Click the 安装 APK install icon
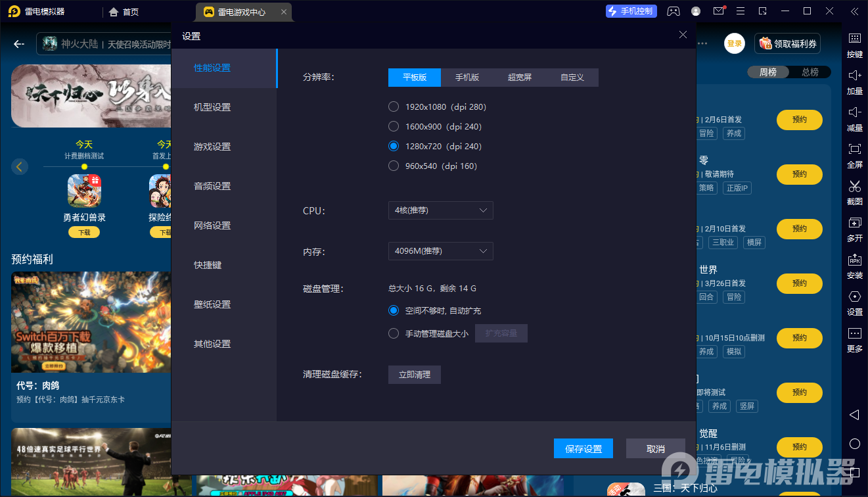Viewport: 868px width, 497px height. pyautogui.click(x=854, y=260)
